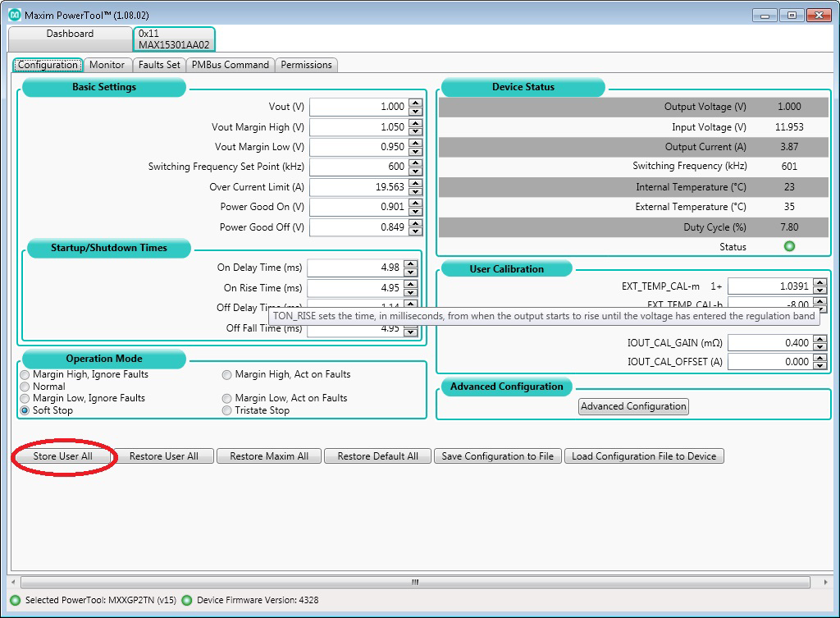Screen dimensions: 840x618
Task: Click Save Configuration to File
Action: point(498,456)
